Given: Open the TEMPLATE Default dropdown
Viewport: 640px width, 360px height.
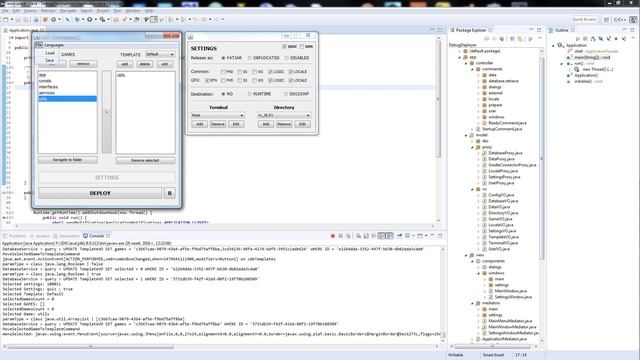Looking at the screenshot, I should point(160,54).
